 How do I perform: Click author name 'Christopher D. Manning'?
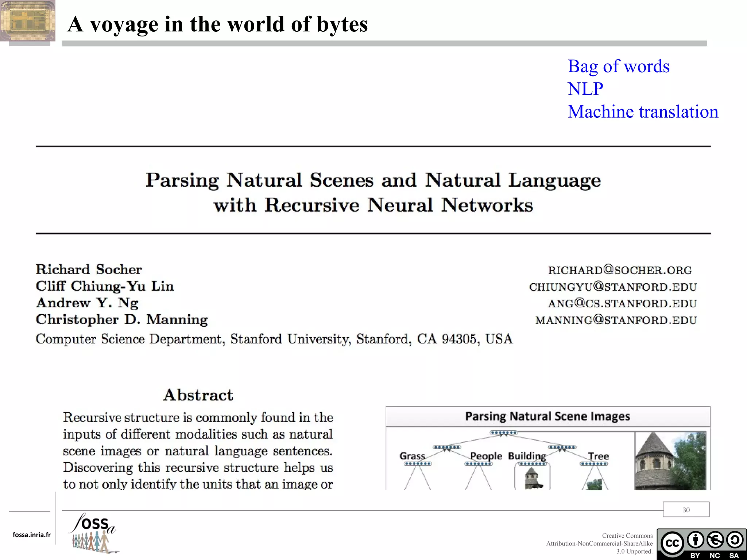[121, 319]
